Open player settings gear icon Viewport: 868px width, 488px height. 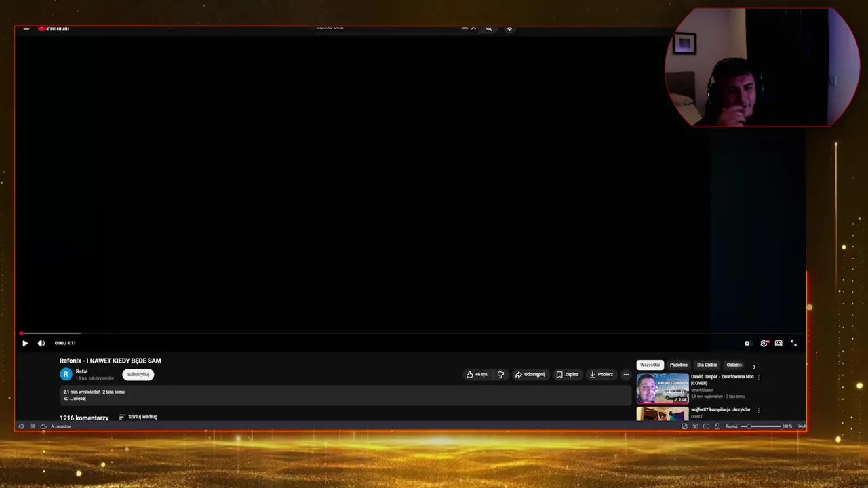pos(764,343)
